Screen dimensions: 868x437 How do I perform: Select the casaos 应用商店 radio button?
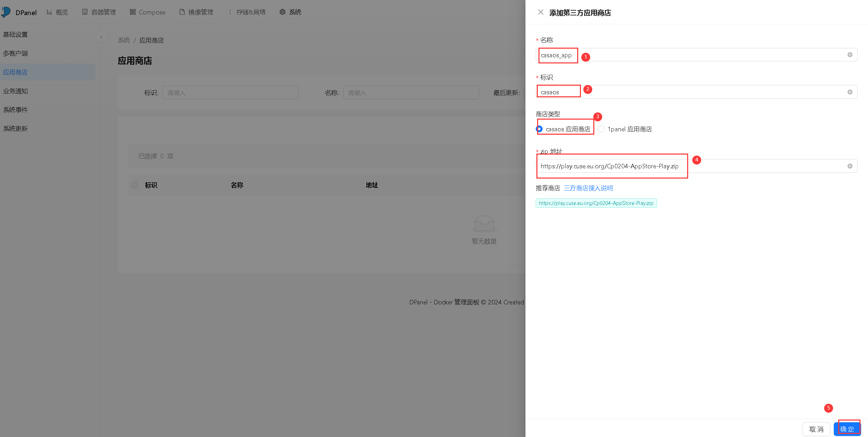coord(539,129)
